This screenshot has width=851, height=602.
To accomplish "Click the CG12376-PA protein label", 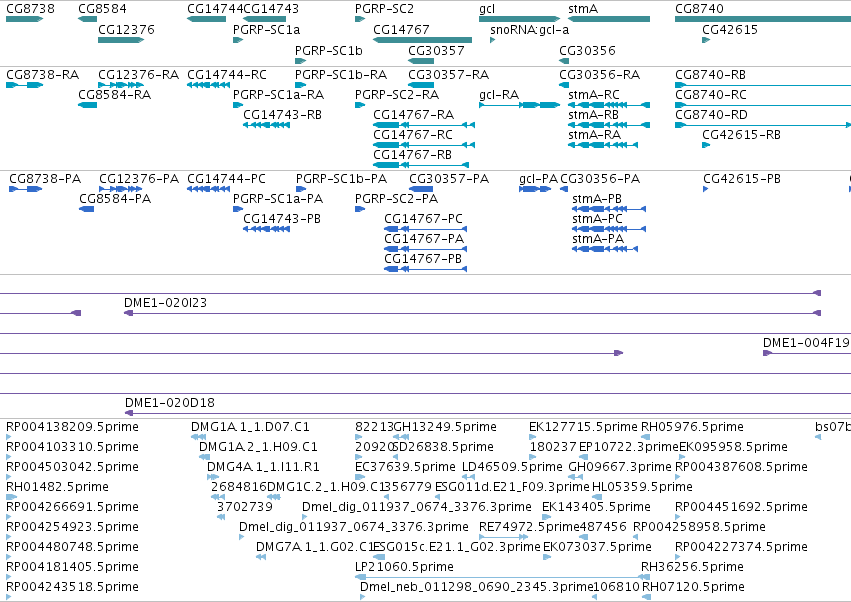I will coord(139,179).
